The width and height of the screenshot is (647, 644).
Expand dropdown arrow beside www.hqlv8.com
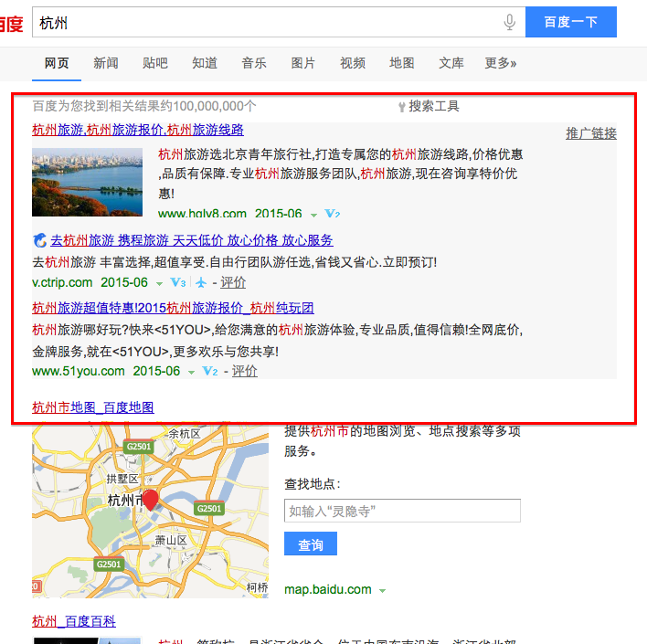(313, 216)
